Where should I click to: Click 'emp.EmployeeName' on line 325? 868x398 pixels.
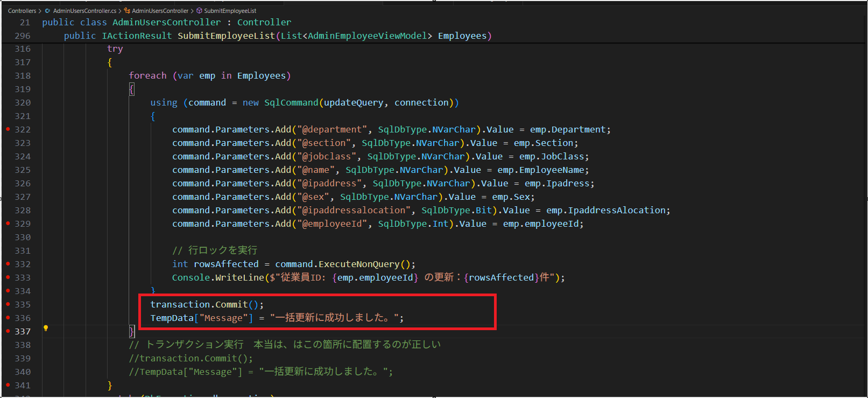coord(541,170)
